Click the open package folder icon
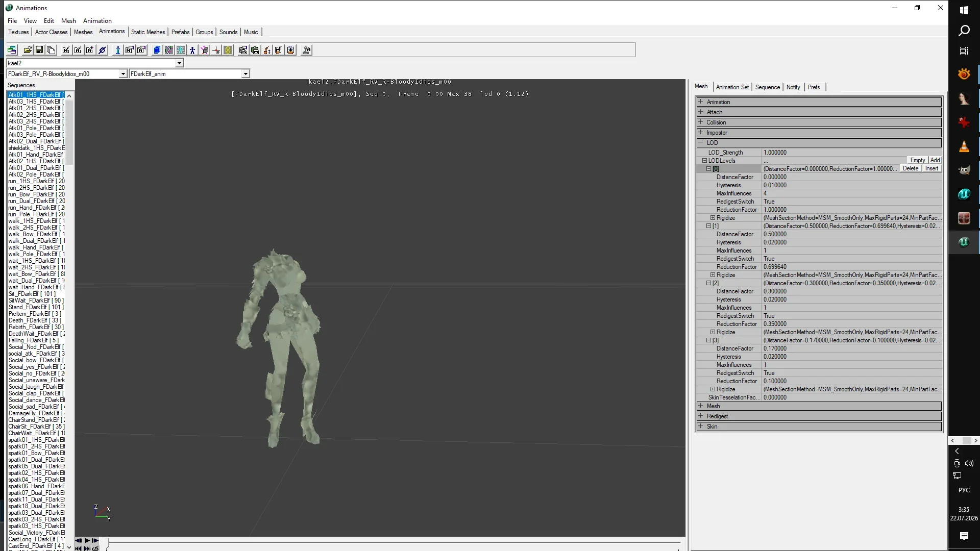980x551 pixels. point(28,50)
